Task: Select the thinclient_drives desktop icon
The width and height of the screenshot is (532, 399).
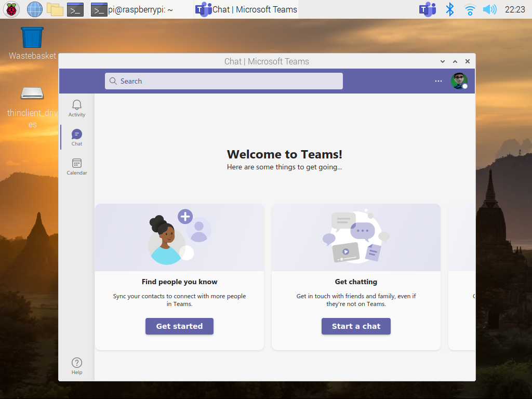Action: (x=32, y=107)
